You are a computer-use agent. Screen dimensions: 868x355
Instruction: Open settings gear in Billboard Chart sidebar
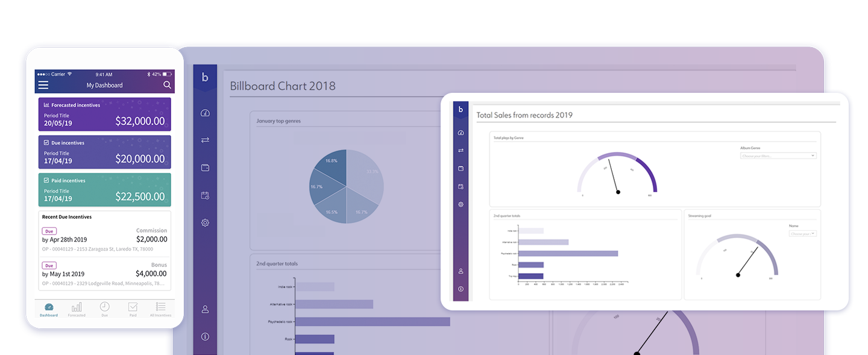tap(205, 222)
